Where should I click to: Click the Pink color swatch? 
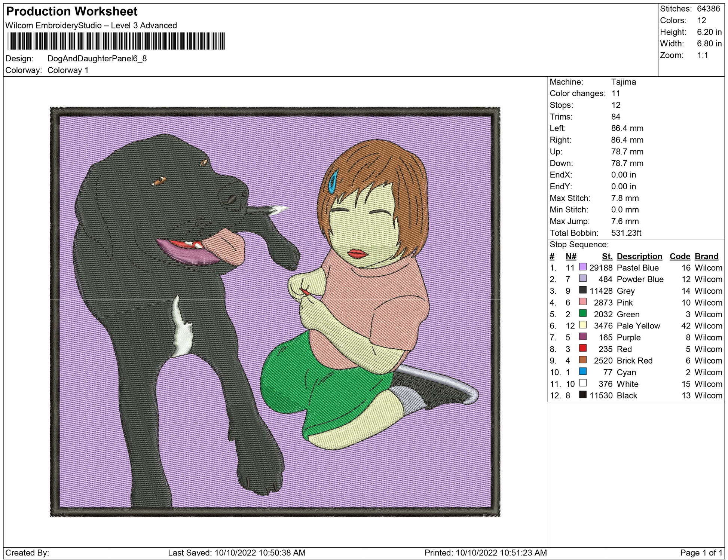582,302
